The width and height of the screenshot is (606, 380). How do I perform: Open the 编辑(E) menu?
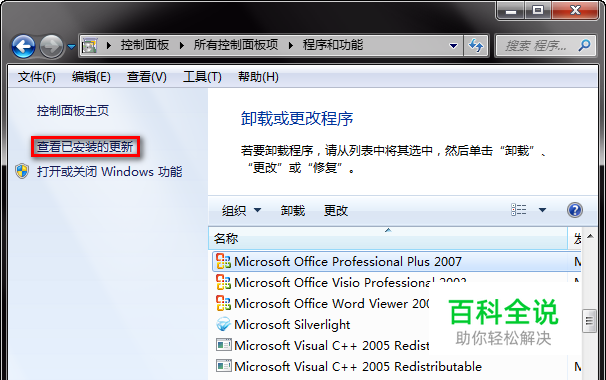tap(91, 77)
